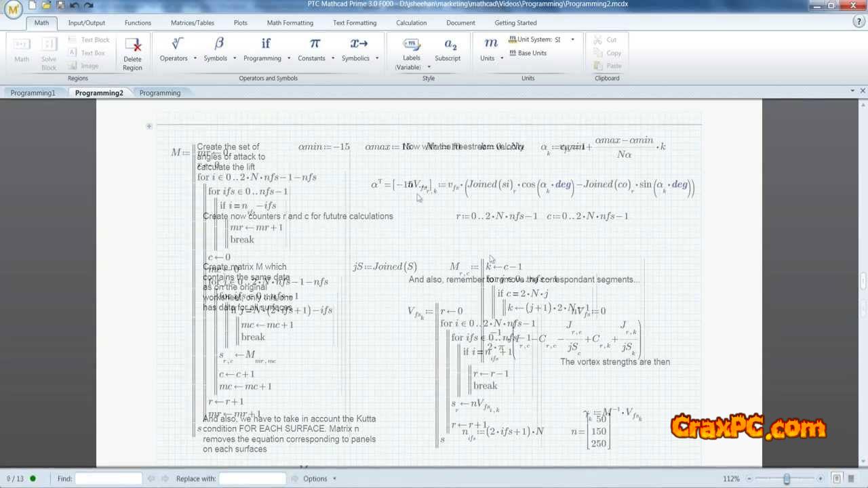
Task: Open the Plots ribbon tab
Action: click(x=241, y=22)
